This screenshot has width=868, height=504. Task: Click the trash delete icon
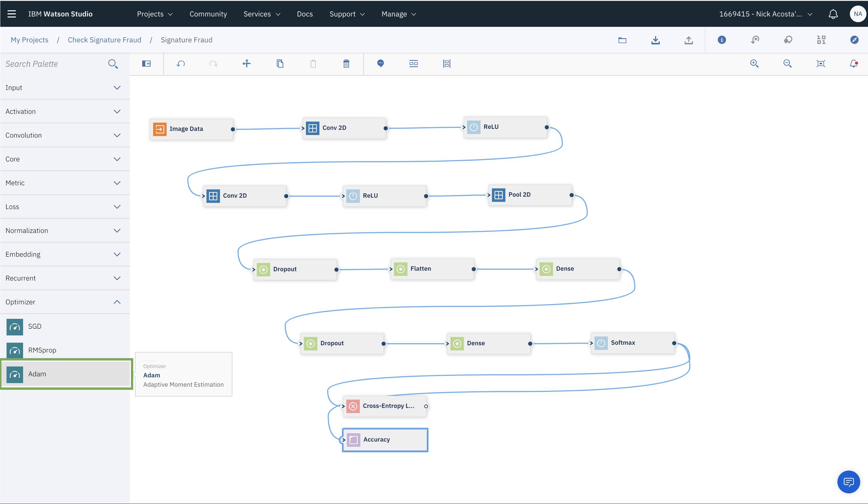[346, 63]
